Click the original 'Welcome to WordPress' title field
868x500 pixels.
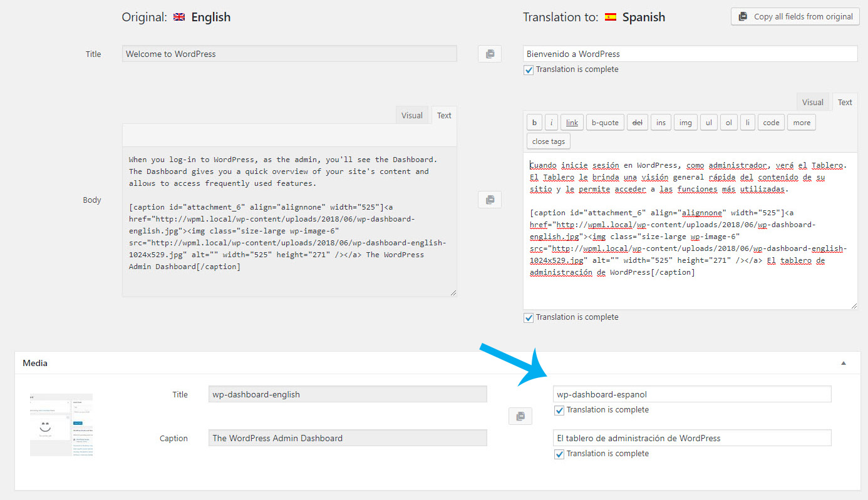pos(289,54)
